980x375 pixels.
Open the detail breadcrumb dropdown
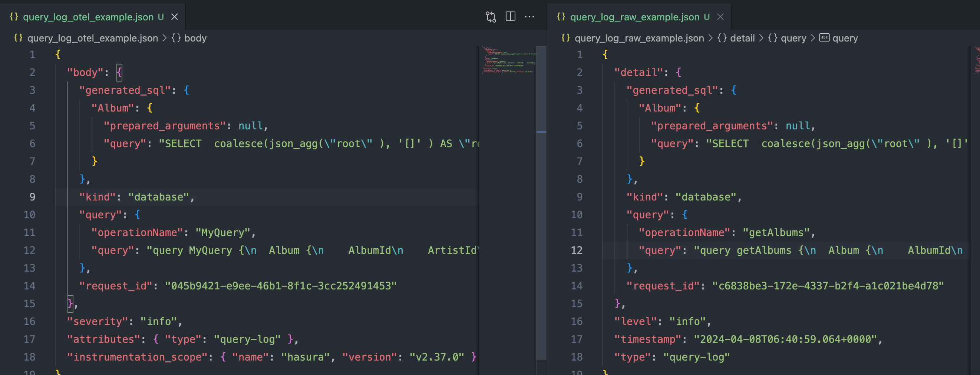click(x=742, y=38)
